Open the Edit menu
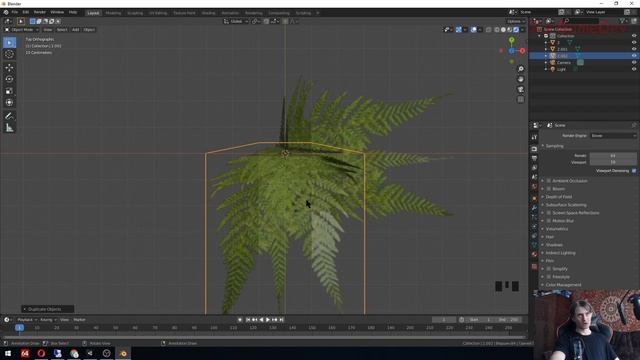 pyautogui.click(x=26, y=12)
